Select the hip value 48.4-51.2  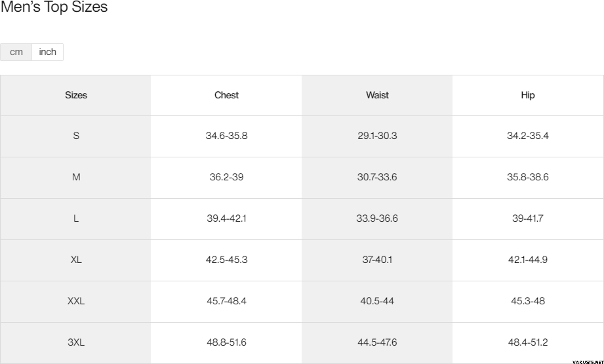528,342
